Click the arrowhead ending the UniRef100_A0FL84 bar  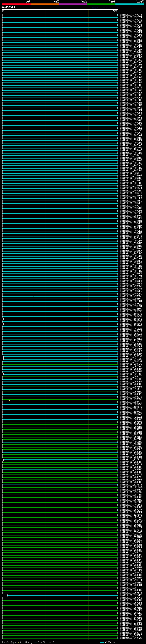click(x=117, y=15)
